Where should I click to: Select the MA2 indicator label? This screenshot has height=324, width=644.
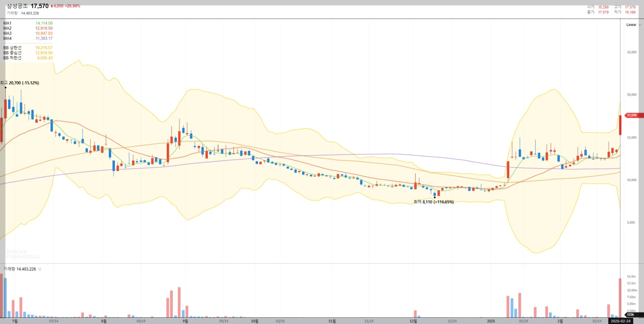(x=8, y=28)
